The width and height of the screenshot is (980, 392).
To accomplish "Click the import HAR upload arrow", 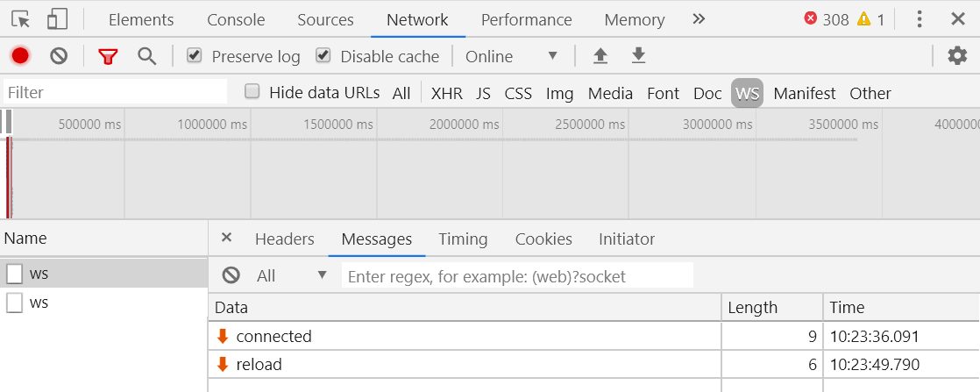I will [600, 56].
